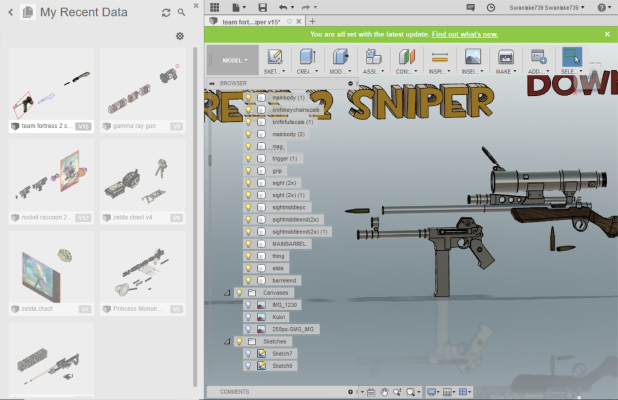The image size is (618, 400).
Task: Click the Construct plane tool icon
Action: tap(407, 57)
